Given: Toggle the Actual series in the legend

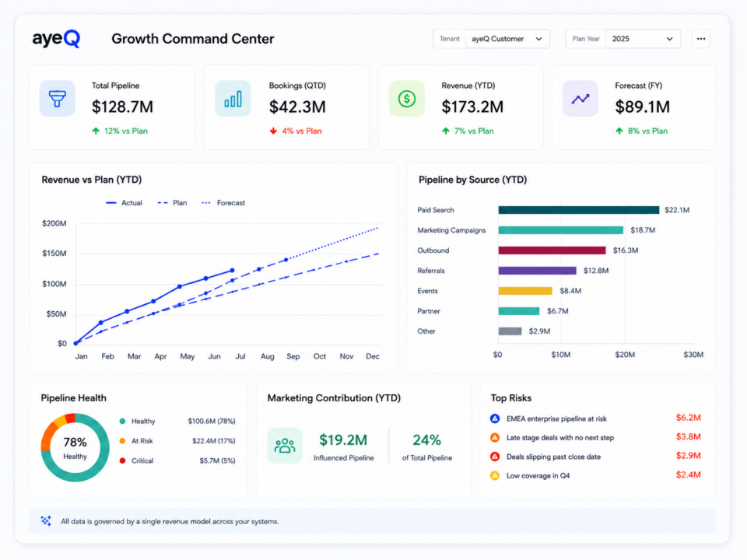Looking at the screenshot, I should [x=124, y=203].
